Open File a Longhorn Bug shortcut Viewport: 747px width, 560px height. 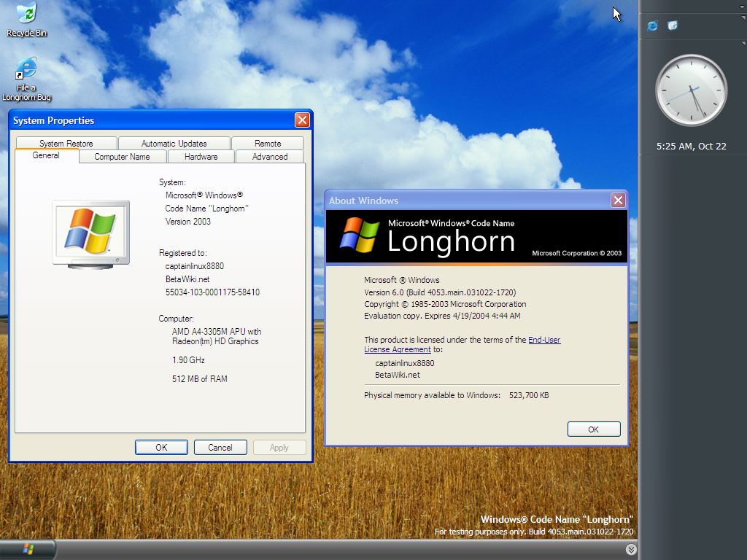27,79
